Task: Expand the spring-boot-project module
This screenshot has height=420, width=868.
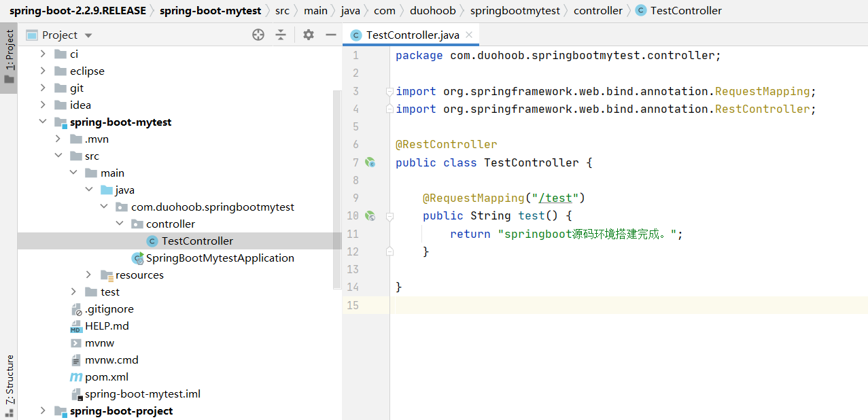Action: tap(43, 410)
